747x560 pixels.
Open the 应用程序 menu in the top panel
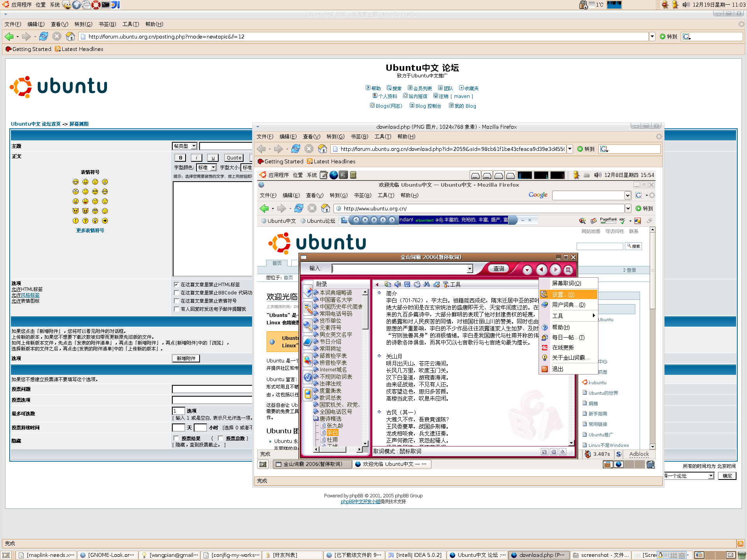pos(21,5)
